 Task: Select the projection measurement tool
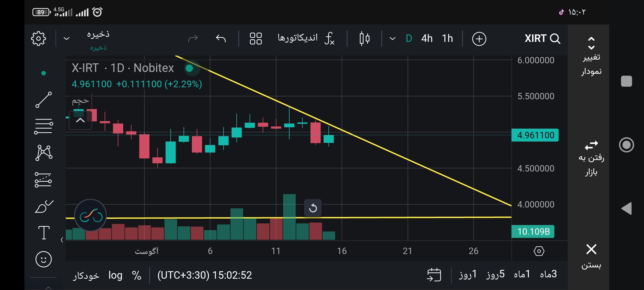point(43,180)
